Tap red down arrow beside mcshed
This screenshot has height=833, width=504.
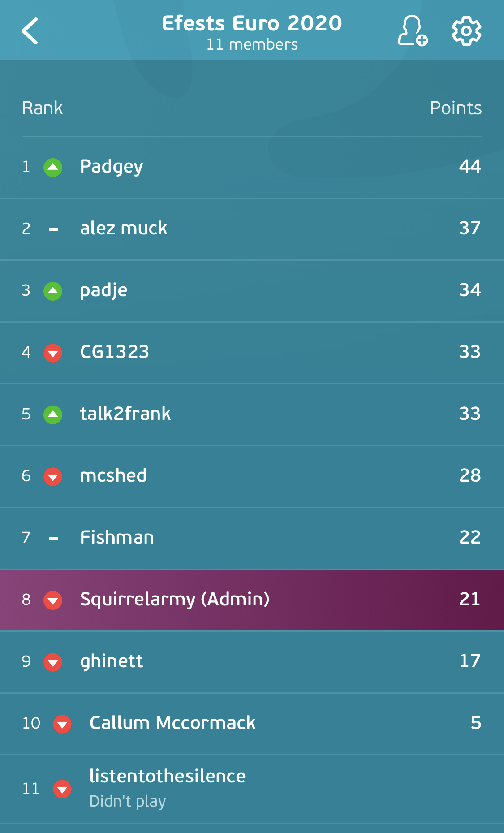click(53, 477)
